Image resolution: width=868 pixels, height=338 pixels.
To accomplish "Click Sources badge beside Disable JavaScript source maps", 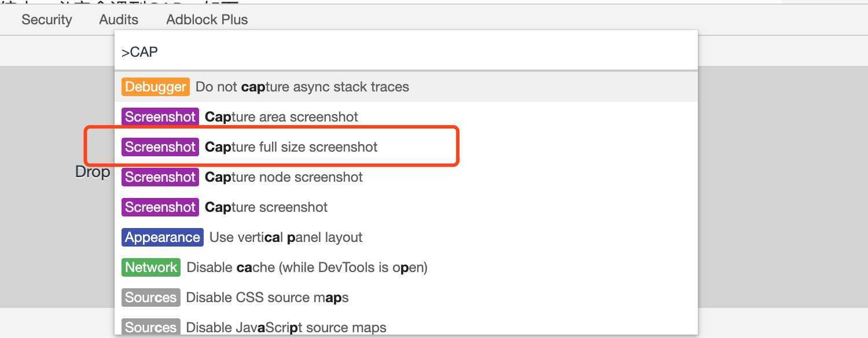I will click(x=151, y=328).
